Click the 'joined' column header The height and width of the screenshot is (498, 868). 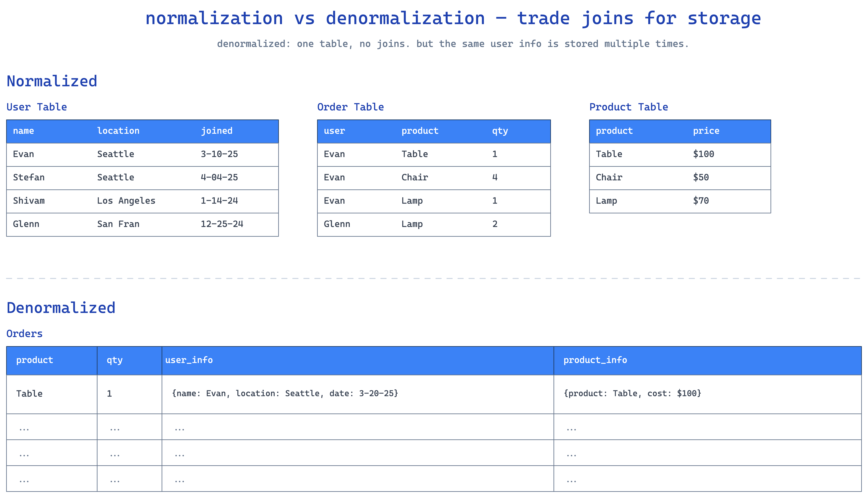[217, 131]
